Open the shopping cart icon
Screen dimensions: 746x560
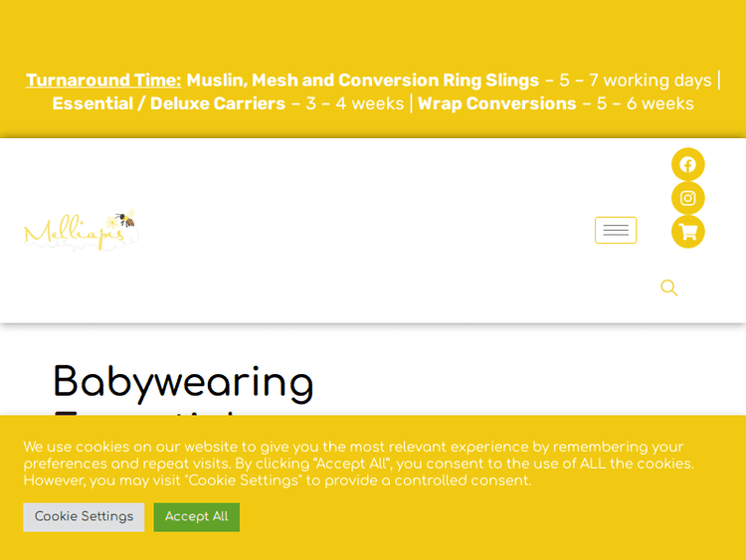pos(687,232)
